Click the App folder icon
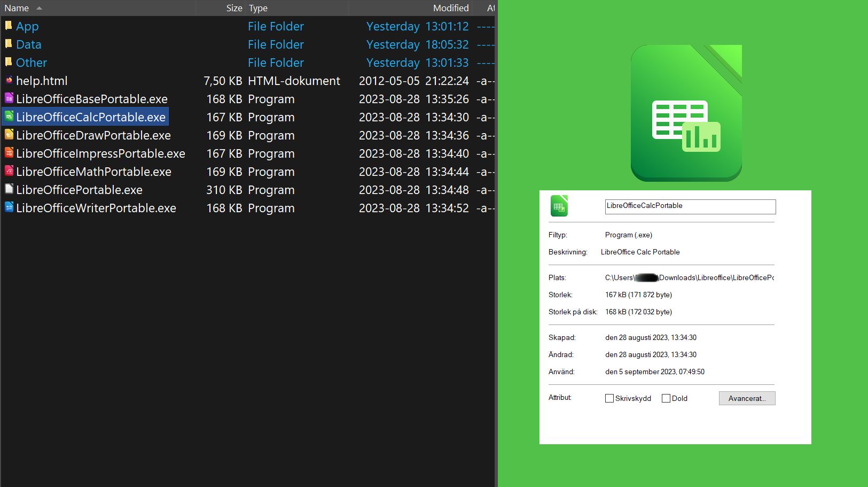The width and height of the screenshot is (868, 487). click(x=9, y=25)
